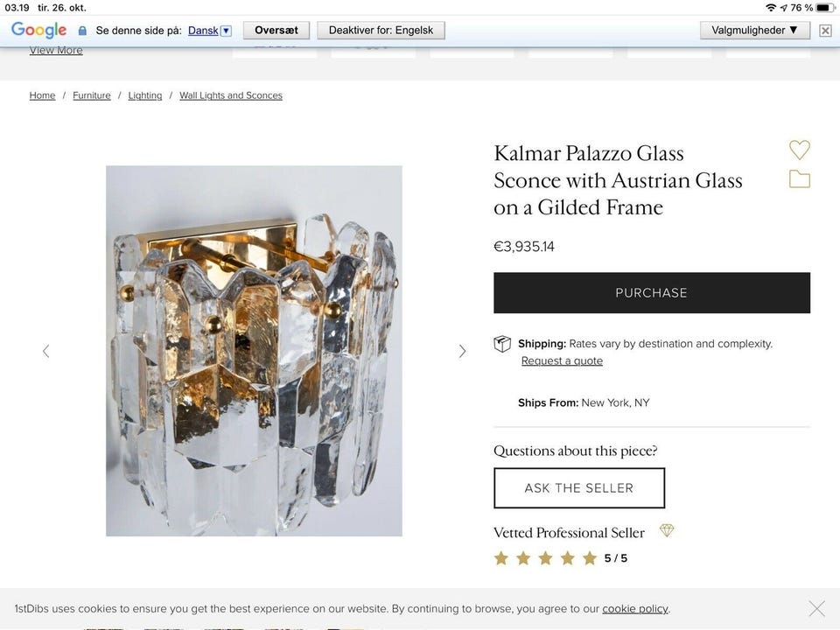This screenshot has height=630, width=840.
Task: Go to Furniture breadcrumb
Action: coord(92,95)
